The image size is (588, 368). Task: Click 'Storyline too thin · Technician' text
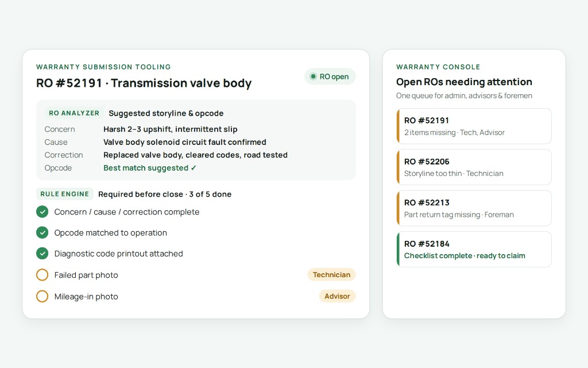(454, 174)
